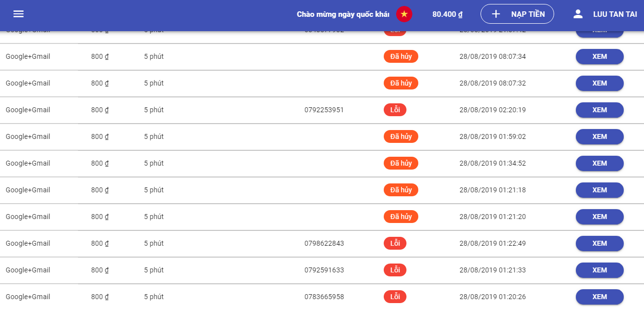Click phone number 0792591633
644x310 pixels.
pos(324,270)
